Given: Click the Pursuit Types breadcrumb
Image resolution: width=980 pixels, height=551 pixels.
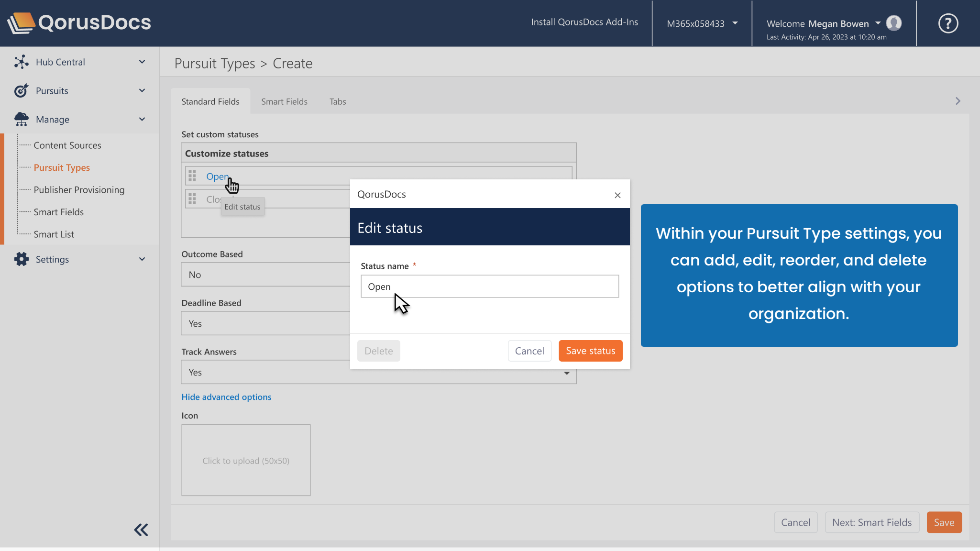Looking at the screenshot, I should pyautogui.click(x=215, y=63).
